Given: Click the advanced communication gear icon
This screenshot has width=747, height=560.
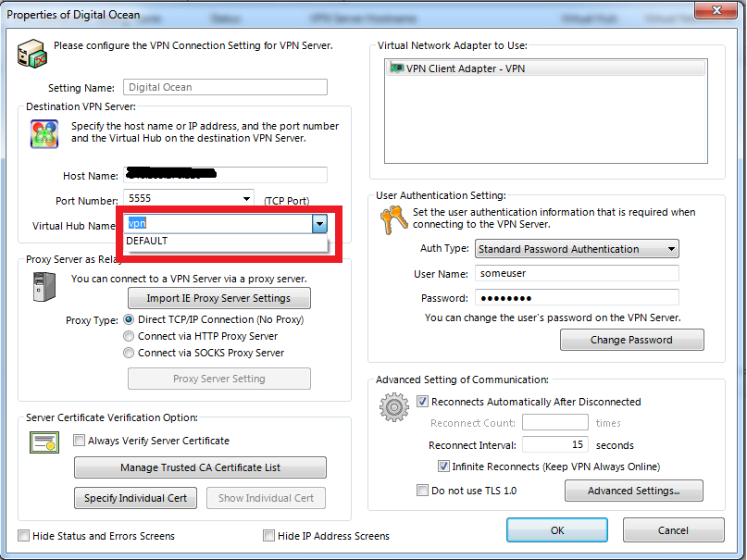Looking at the screenshot, I should coord(394,407).
